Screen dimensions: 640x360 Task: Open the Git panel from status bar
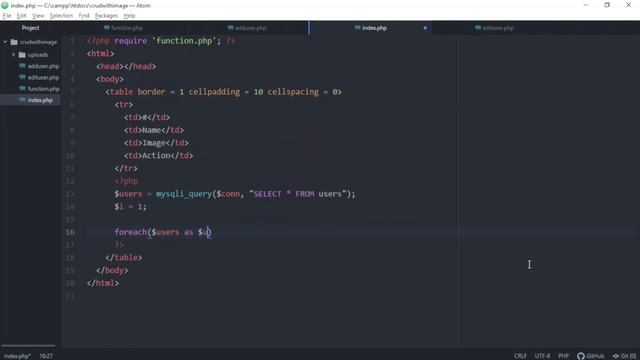click(x=624, y=356)
